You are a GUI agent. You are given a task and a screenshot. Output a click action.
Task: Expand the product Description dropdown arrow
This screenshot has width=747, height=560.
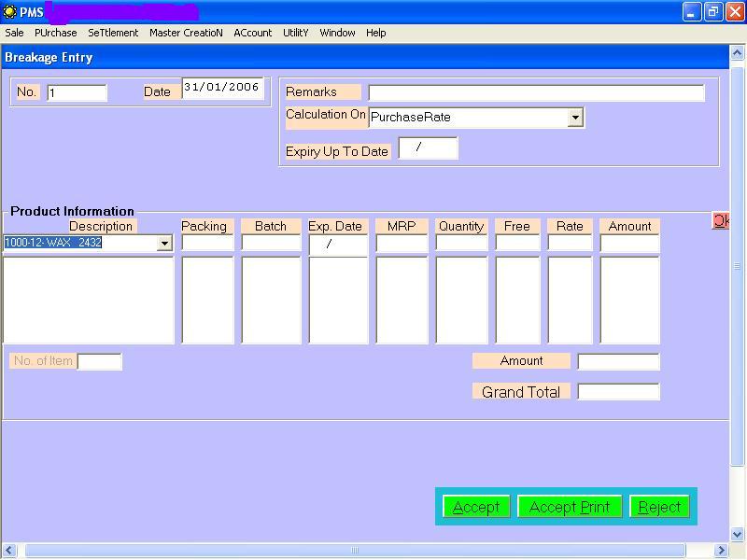(x=164, y=244)
